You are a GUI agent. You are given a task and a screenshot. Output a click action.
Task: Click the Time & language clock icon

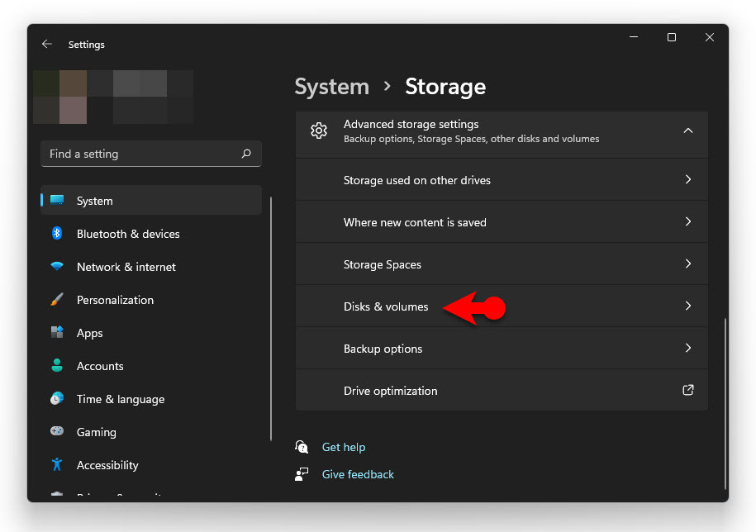click(57, 399)
